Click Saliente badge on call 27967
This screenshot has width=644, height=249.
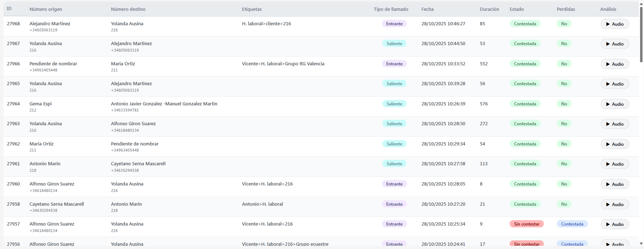394,44
